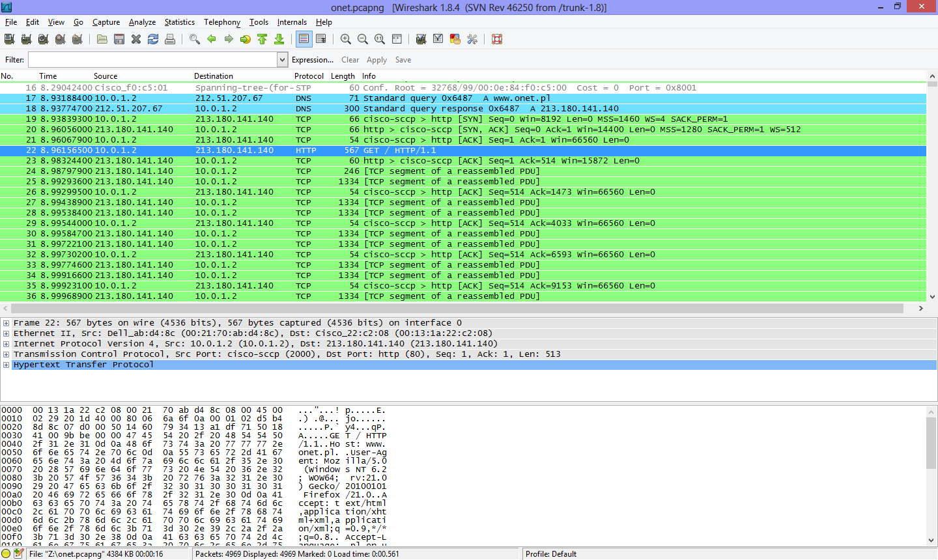Go forward in packet history arrow

pyautogui.click(x=229, y=39)
